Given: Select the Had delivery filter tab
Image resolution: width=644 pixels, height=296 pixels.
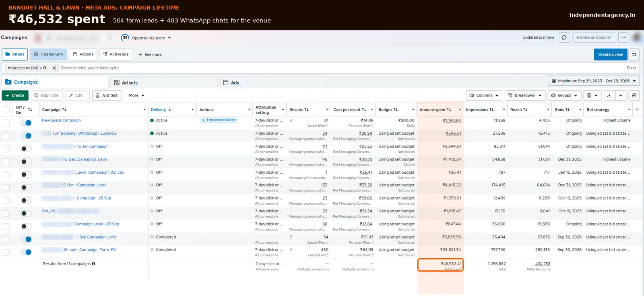Looking at the screenshot, I should (48, 54).
